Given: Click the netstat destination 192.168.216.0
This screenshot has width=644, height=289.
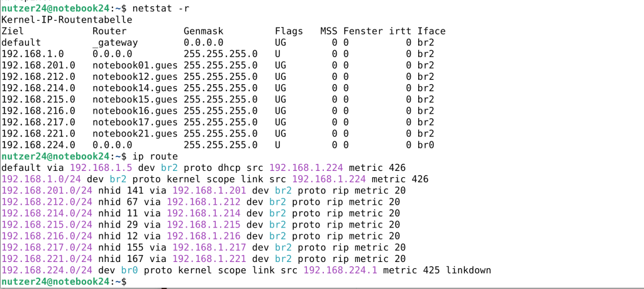Looking at the screenshot, I should coord(38,111).
